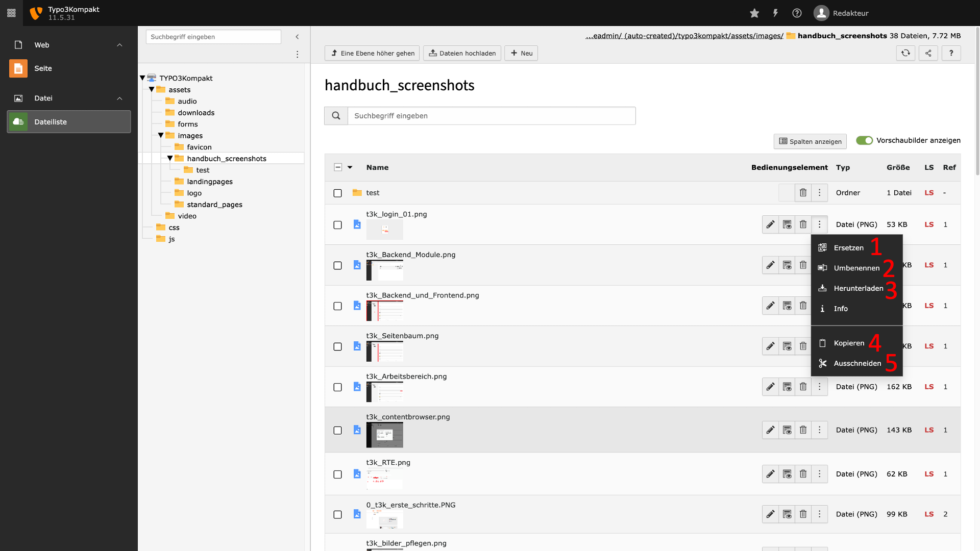Viewport: 980px width, 551px height.
Task: Click the reload file list icon
Action: [905, 53]
